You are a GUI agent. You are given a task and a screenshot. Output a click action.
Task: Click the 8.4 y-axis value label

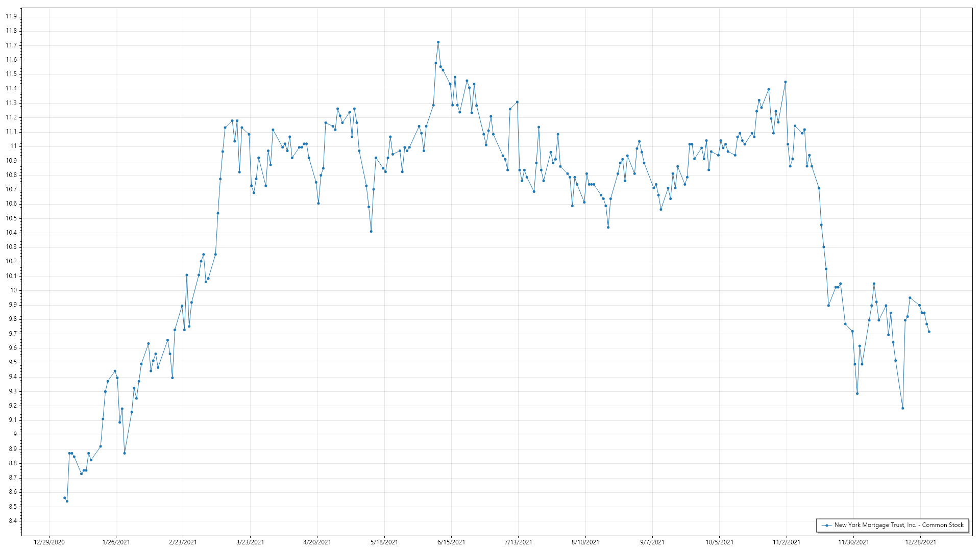[12, 521]
